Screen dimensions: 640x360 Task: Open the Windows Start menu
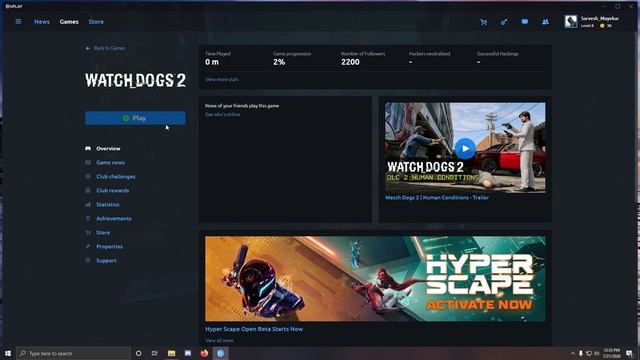8,353
